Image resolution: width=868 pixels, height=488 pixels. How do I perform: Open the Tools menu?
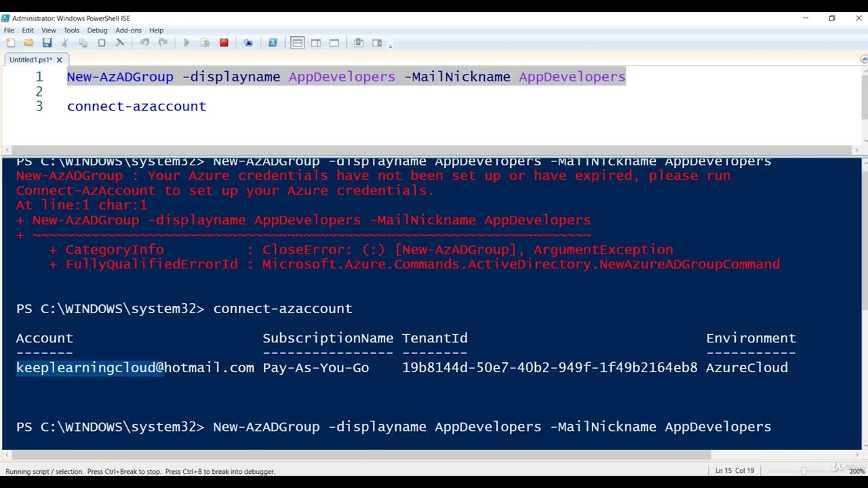(71, 30)
